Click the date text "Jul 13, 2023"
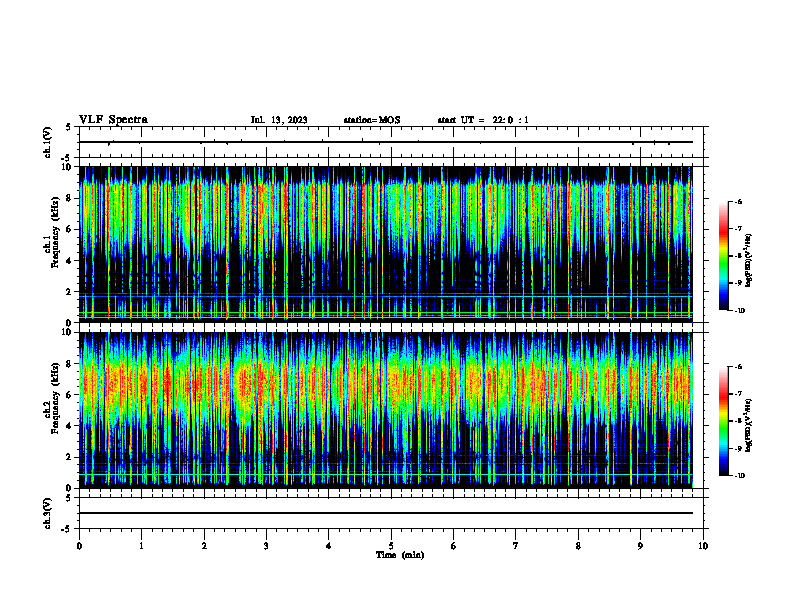Screen dimensions: 792x612 click(279, 120)
